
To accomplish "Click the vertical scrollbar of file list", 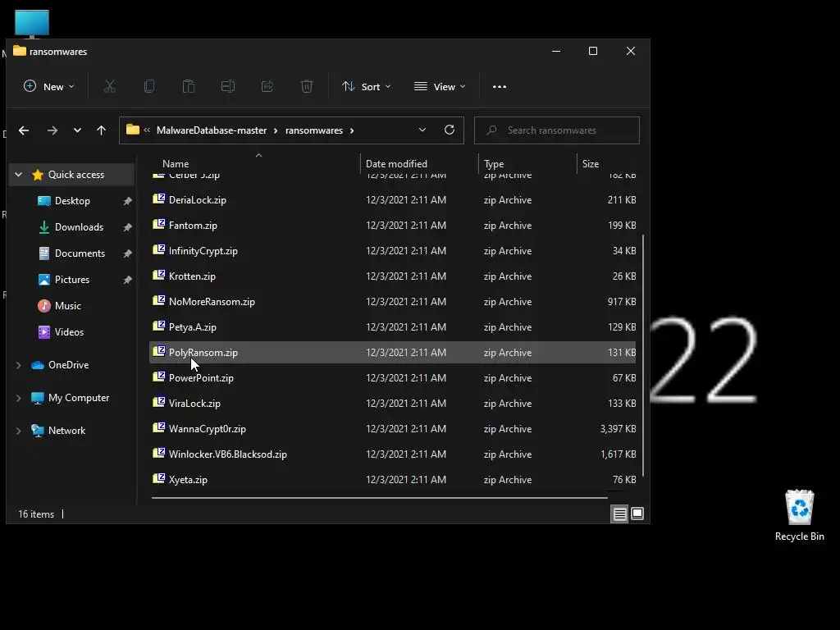I will coord(643,355).
